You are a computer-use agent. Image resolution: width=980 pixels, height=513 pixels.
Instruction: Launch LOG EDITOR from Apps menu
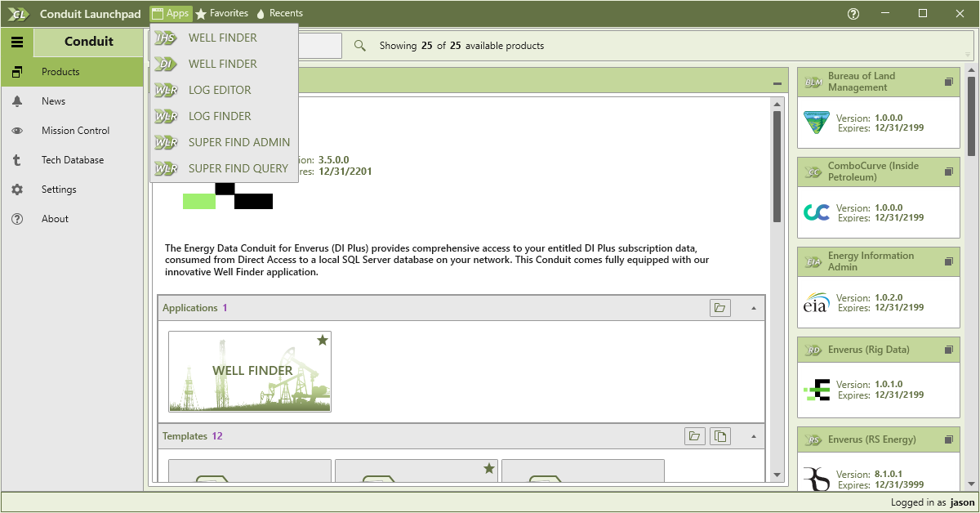tap(224, 90)
